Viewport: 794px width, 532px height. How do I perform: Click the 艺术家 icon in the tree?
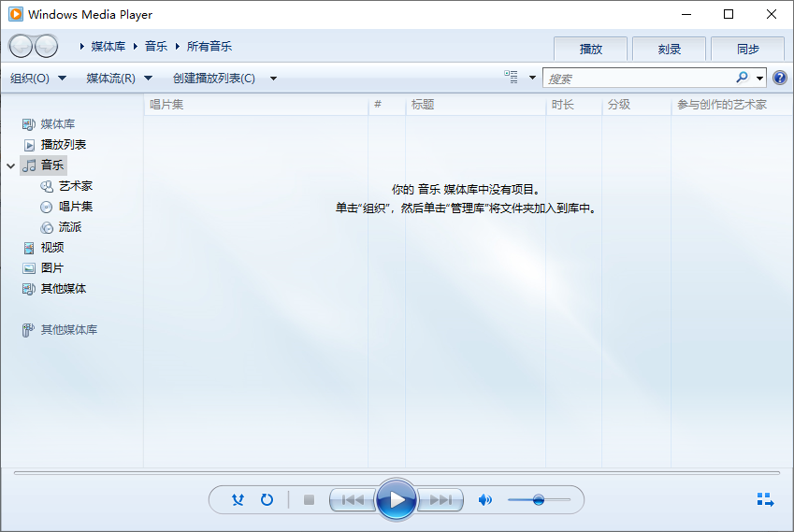pos(47,186)
